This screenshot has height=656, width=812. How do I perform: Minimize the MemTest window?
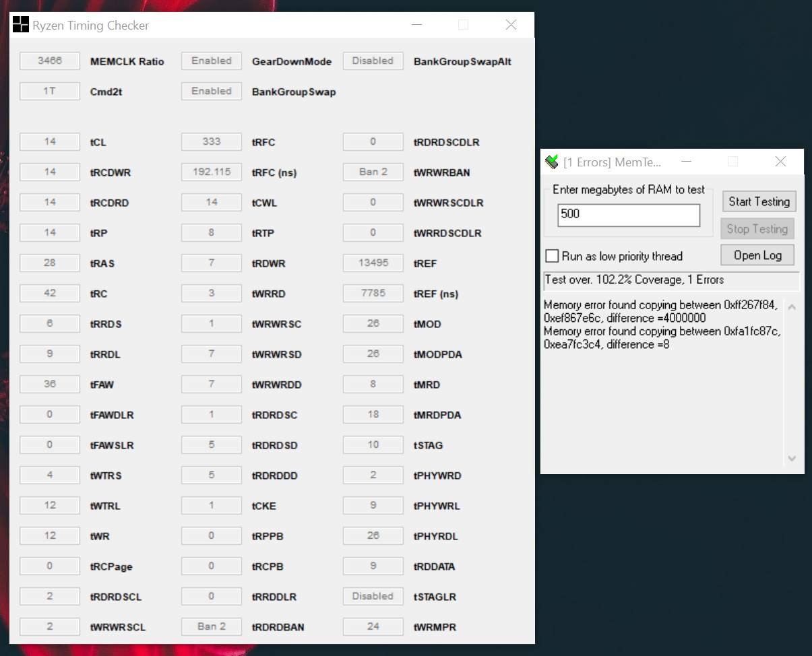686,162
